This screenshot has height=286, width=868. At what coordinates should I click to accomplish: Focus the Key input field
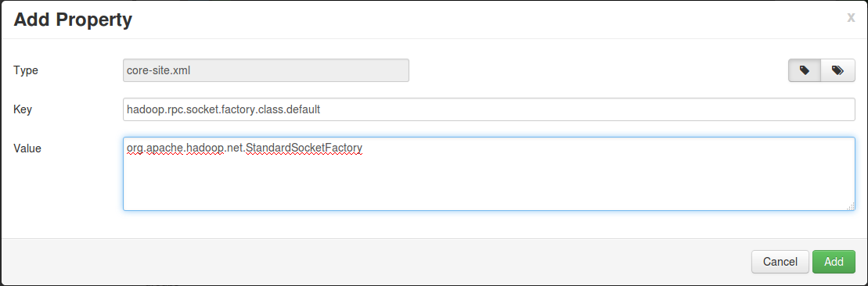[x=489, y=109]
